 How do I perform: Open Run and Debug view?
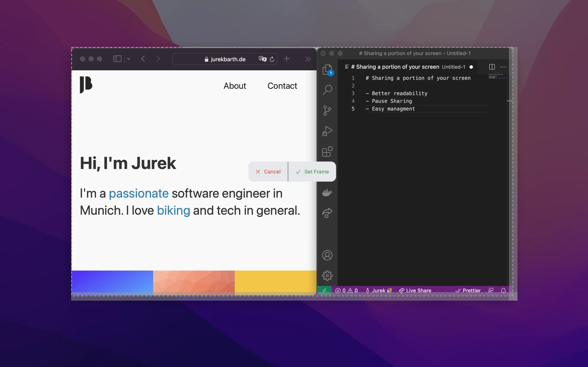(x=327, y=131)
